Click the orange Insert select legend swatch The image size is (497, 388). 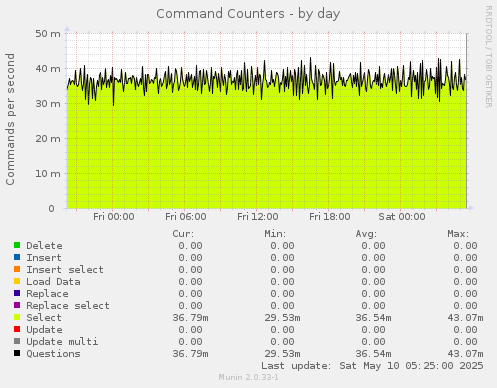pos(17,269)
